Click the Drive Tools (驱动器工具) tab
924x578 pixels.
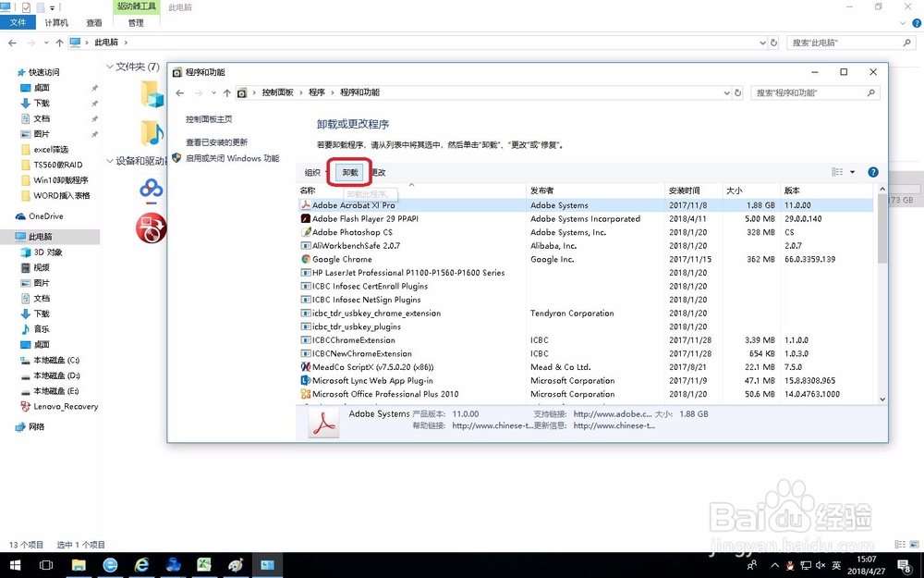point(136,6)
